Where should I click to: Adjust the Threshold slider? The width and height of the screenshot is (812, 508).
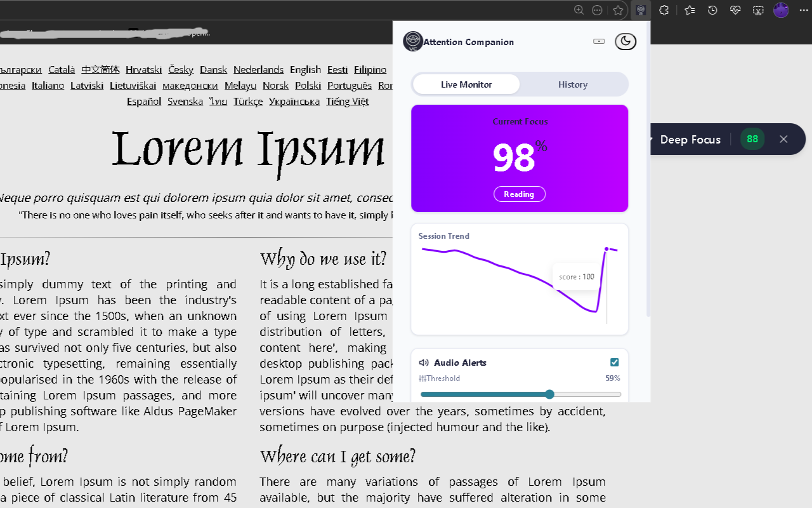click(x=549, y=394)
